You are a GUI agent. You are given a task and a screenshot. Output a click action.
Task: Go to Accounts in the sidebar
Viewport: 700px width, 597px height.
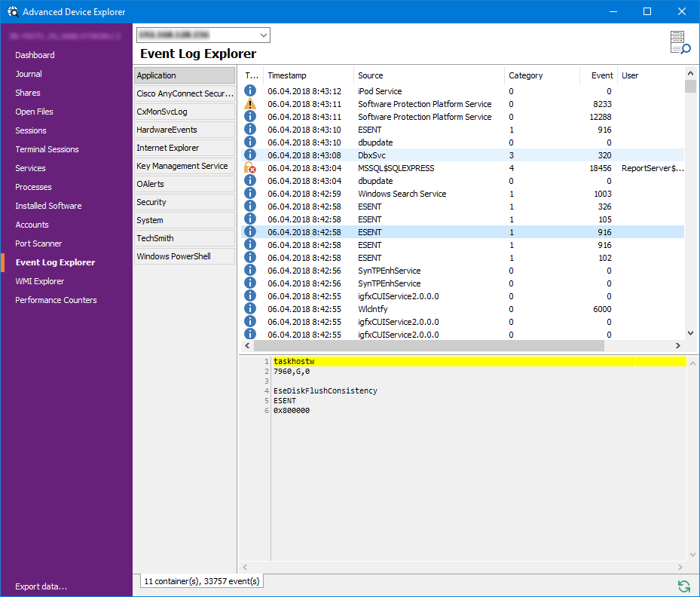32,225
